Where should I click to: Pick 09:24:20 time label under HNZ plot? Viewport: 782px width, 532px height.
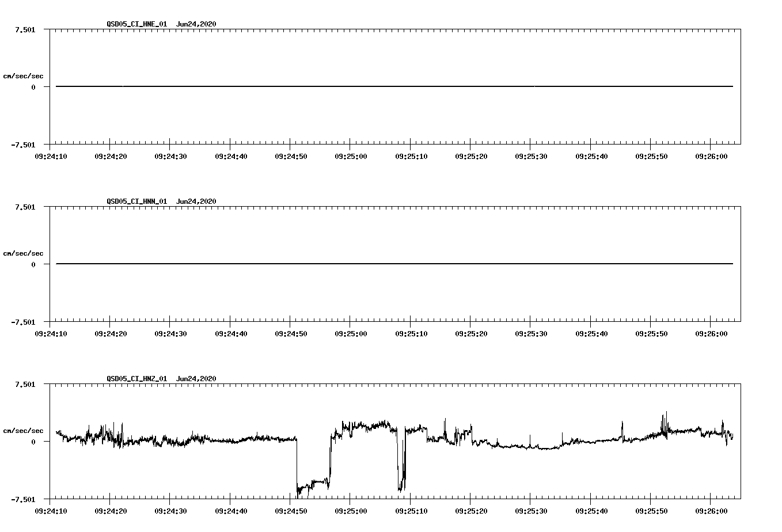(x=111, y=511)
